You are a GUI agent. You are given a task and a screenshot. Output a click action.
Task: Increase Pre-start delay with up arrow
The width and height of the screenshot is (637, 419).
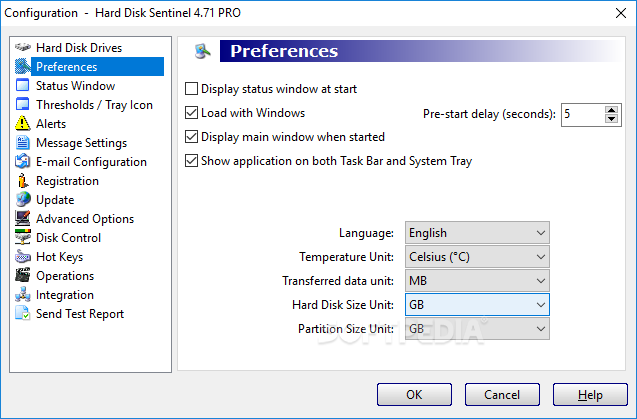611,110
